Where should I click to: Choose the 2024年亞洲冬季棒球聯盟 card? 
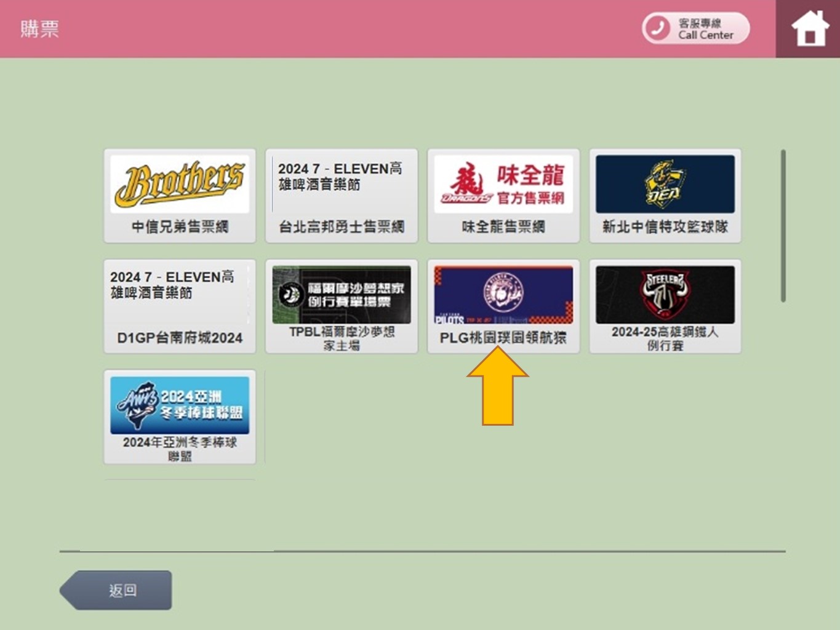pyautogui.click(x=180, y=417)
